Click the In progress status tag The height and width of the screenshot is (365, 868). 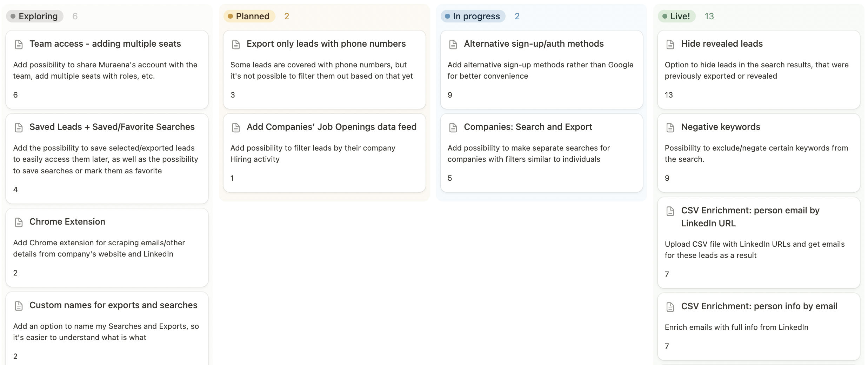(x=473, y=16)
